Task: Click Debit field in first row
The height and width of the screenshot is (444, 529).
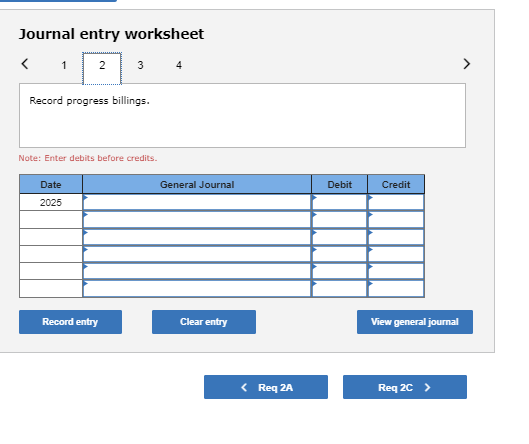Action: (x=339, y=202)
